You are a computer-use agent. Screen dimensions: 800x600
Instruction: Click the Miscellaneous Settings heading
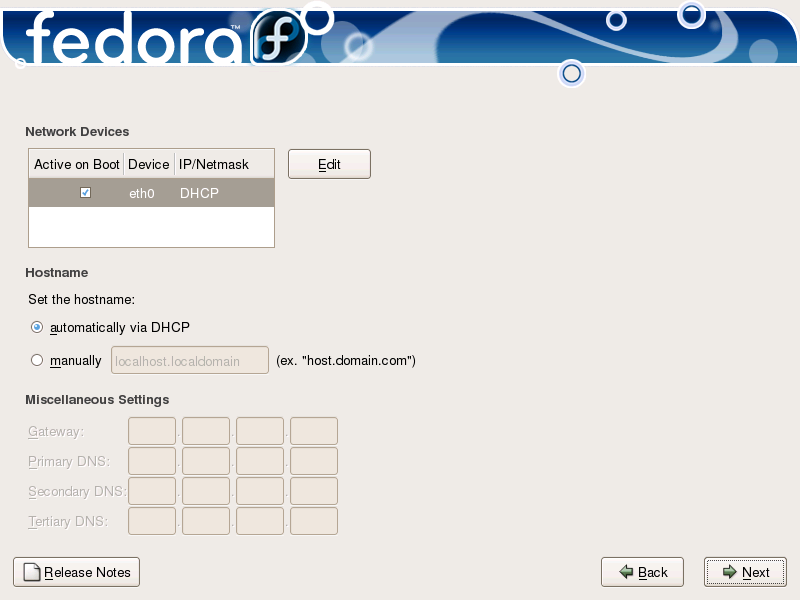tap(97, 399)
